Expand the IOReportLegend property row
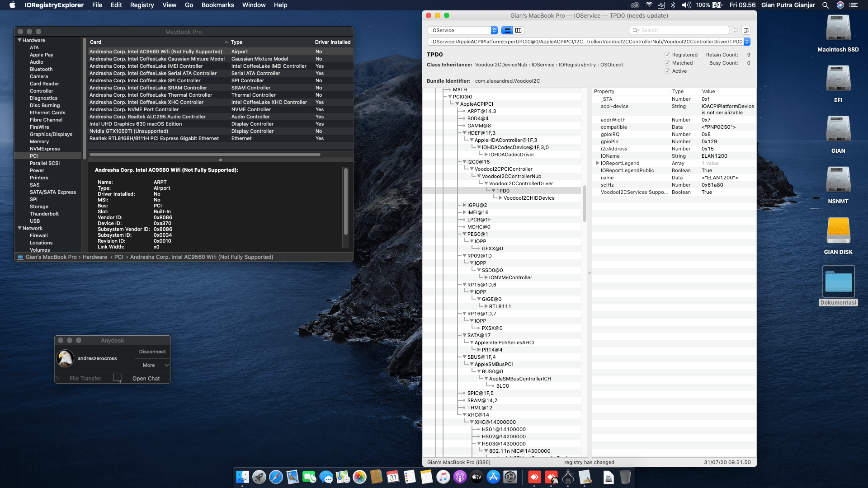868x488 pixels. (x=598, y=163)
